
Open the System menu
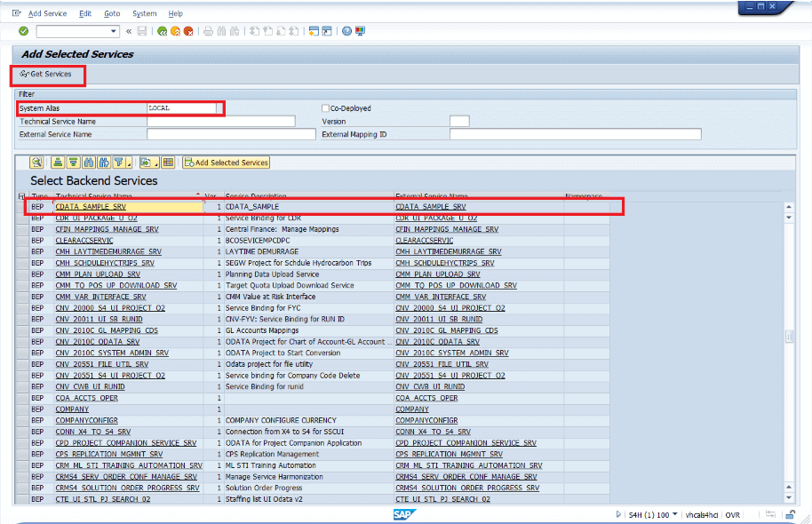(144, 13)
